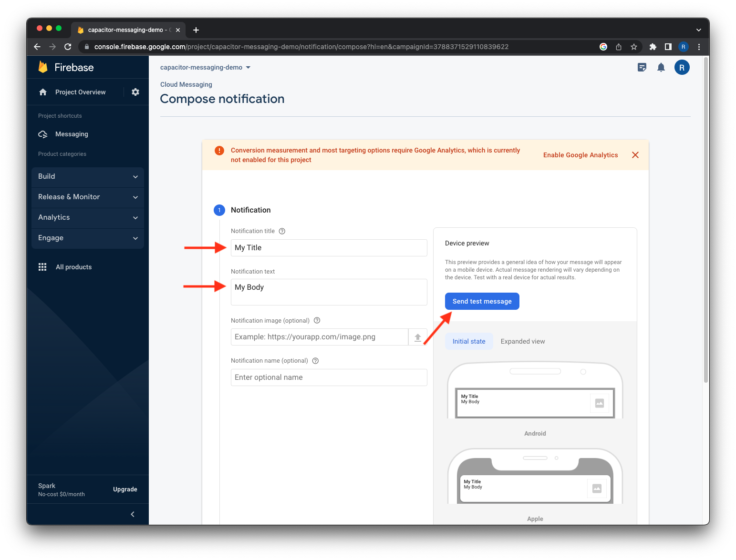Collapse the sidebar with the bottom chevron
The width and height of the screenshot is (736, 560).
133,514
